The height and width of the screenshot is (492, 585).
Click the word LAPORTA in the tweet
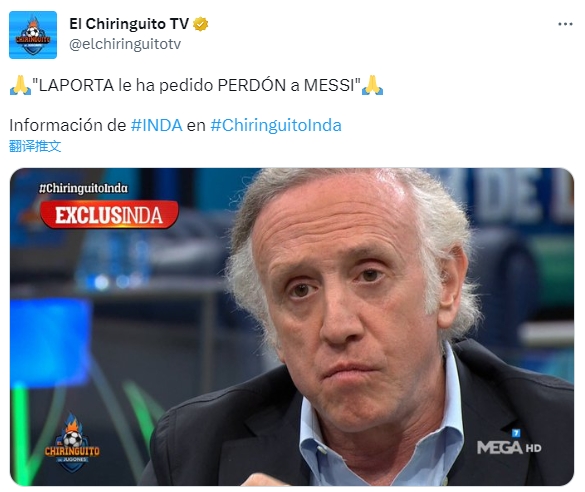click(x=76, y=85)
